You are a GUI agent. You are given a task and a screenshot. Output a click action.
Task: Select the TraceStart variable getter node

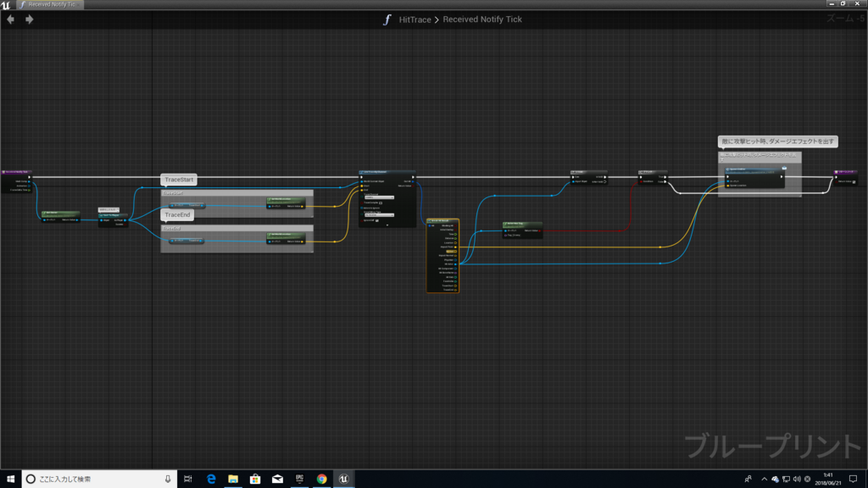coord(186,205)
